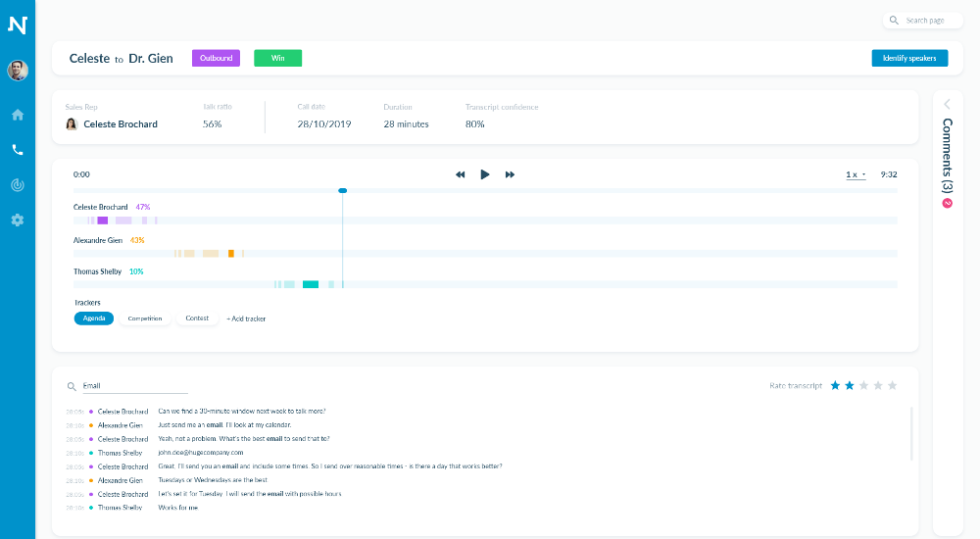Toggle the Agenda tracker
This screenshot has height=539, width=980.
[94, 318]
